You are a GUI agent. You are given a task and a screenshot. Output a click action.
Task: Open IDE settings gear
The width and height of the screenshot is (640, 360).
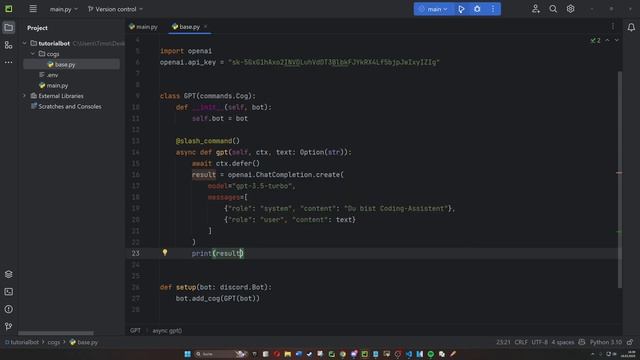(571, 9)
